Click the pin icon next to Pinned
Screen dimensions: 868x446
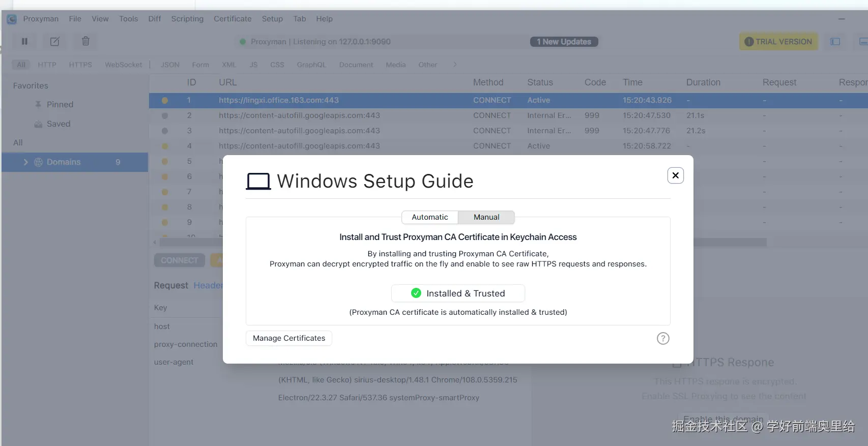point(38,104)
